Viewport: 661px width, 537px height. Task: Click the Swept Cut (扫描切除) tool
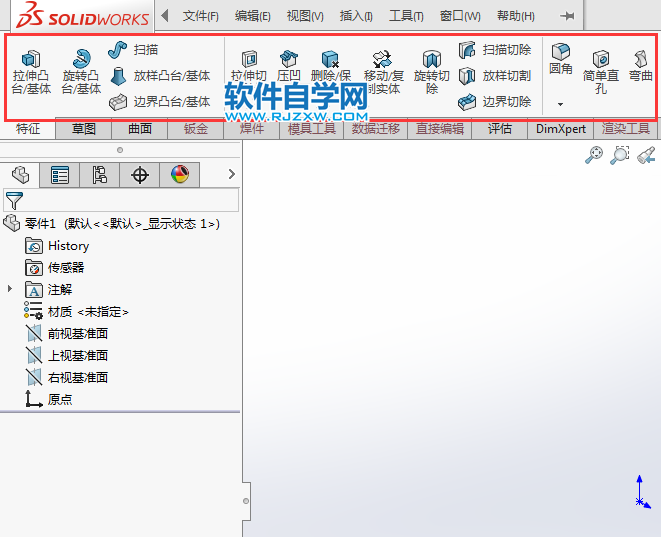[495, 50]
